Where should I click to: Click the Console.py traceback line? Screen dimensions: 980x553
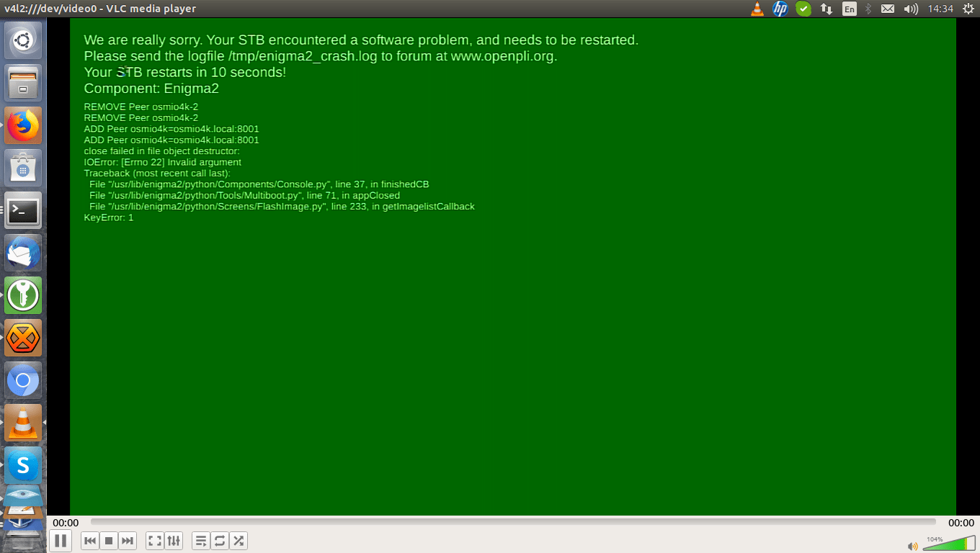coord(259,184)
